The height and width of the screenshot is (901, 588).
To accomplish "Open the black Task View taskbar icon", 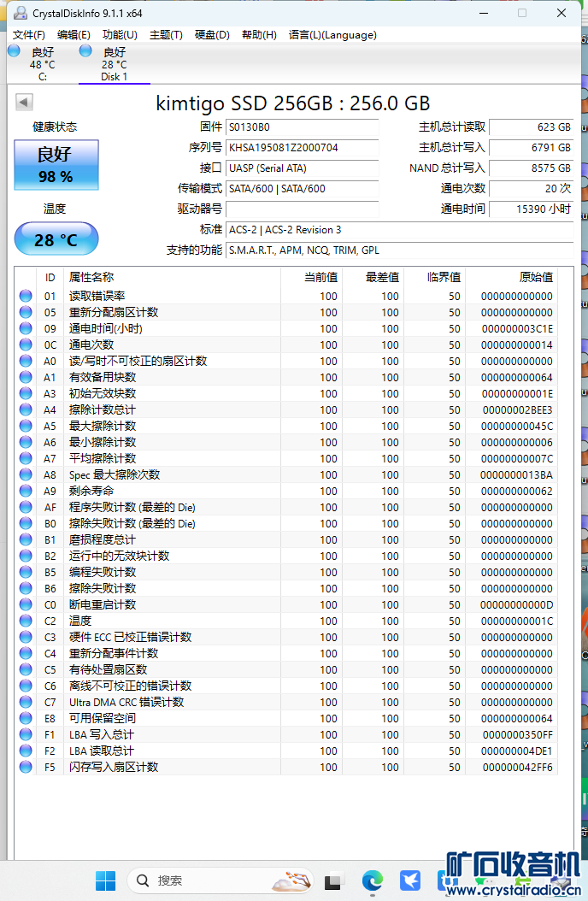I will [333, 881].
